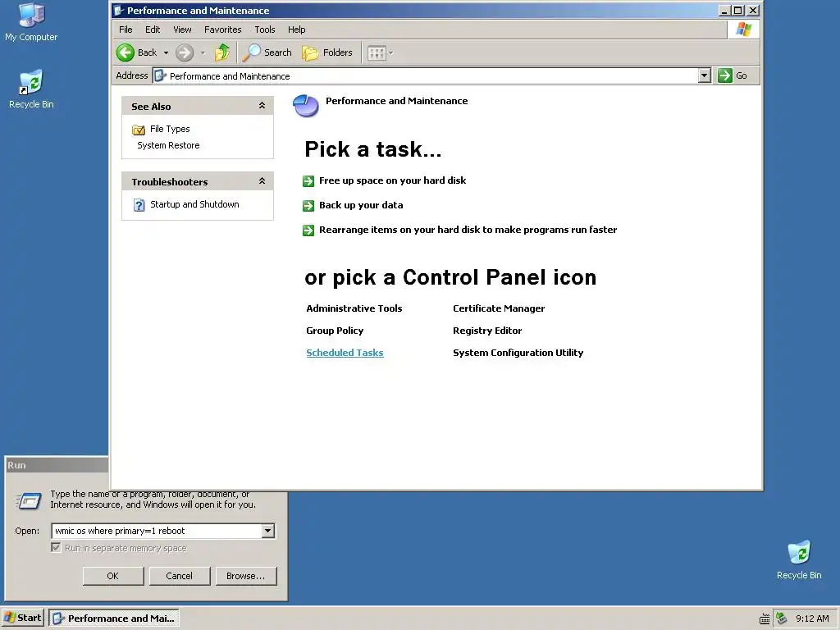Click the Startup and Shutdown help icon
Image resolution: width=840 pixels, height=630 pixels.
tap(139, 205)
